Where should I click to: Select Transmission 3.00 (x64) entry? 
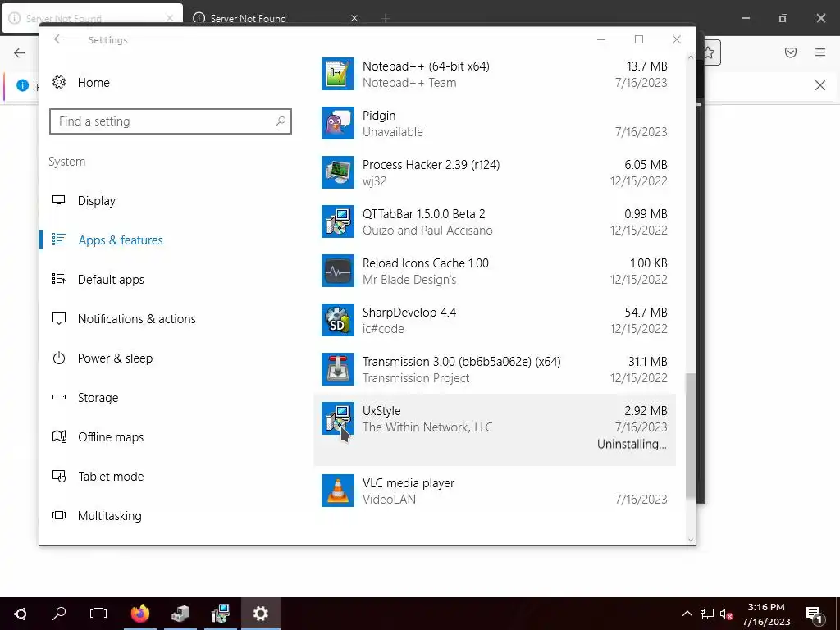[495, 370]
